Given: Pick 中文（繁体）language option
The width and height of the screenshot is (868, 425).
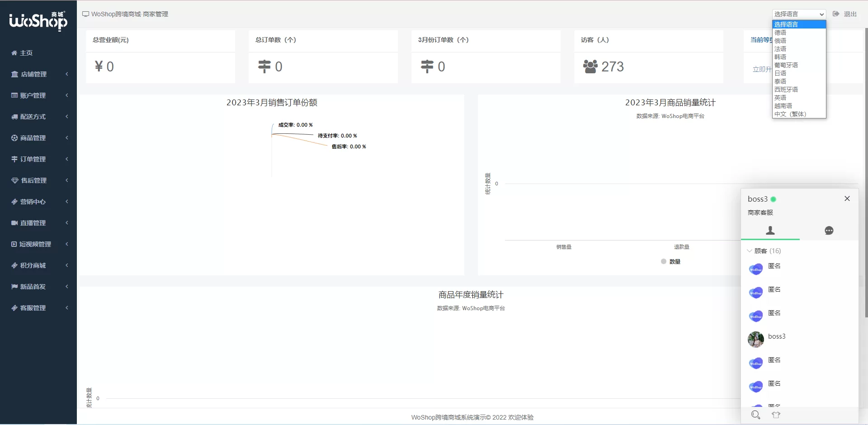Looking at the screenshot, I should click(790, 114).
